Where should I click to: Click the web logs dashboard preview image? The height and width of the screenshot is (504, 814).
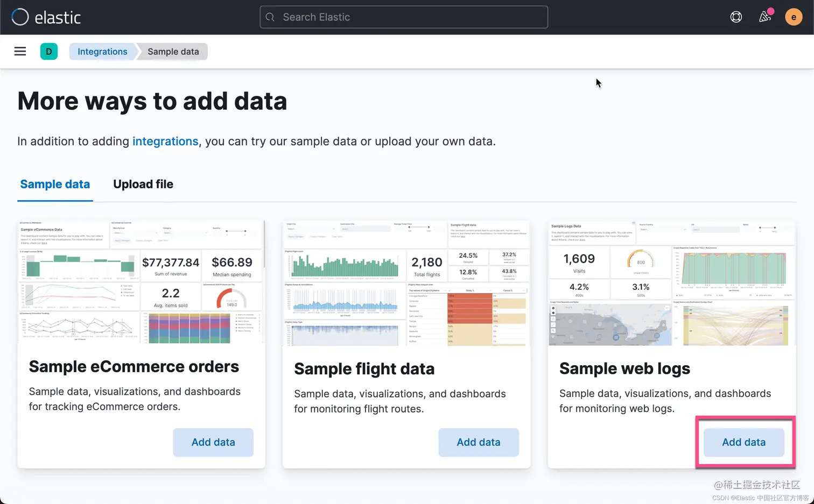pyautogui.click(x=671, y=283)
